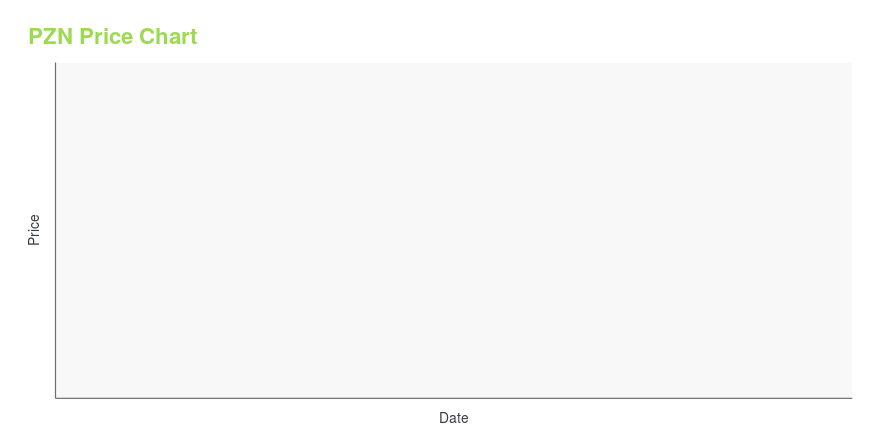Click the origin where both axes meet
Image resolution: width=880 pixels, height=440 pixels.
point(56,398)
